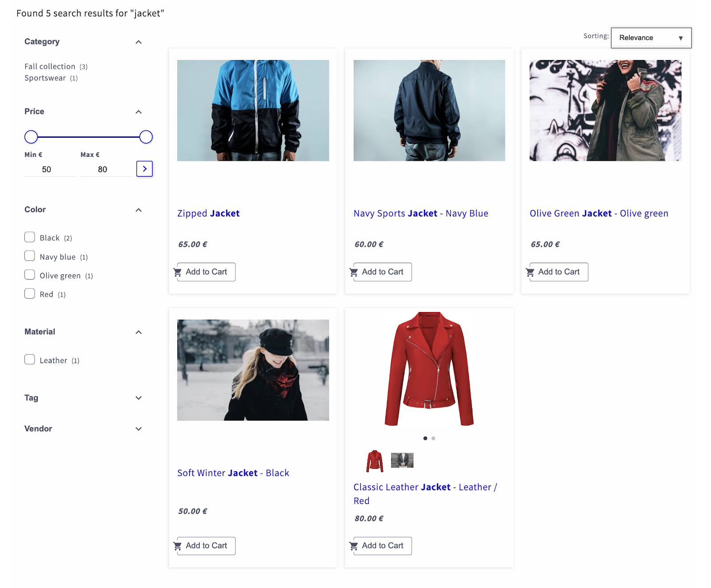
Task: Add Soft Winter Jacket to cart
Action: [x=206, y=546]
